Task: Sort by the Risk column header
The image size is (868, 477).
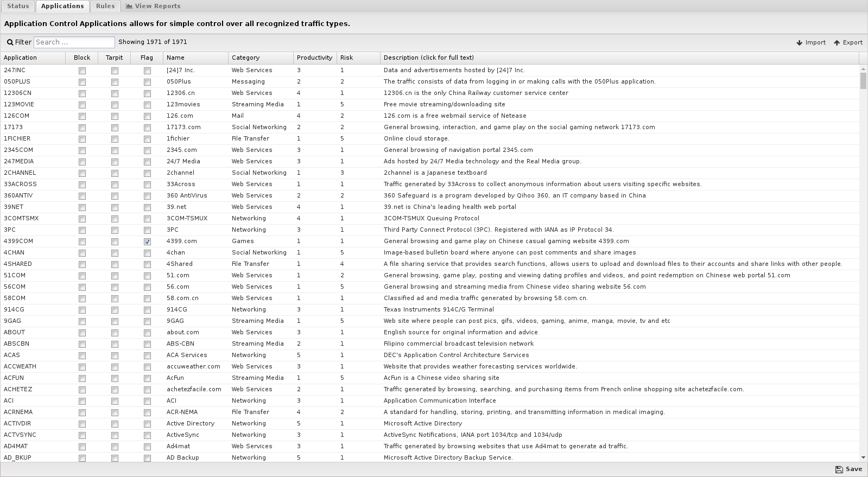Action: (x=346, y=58)
